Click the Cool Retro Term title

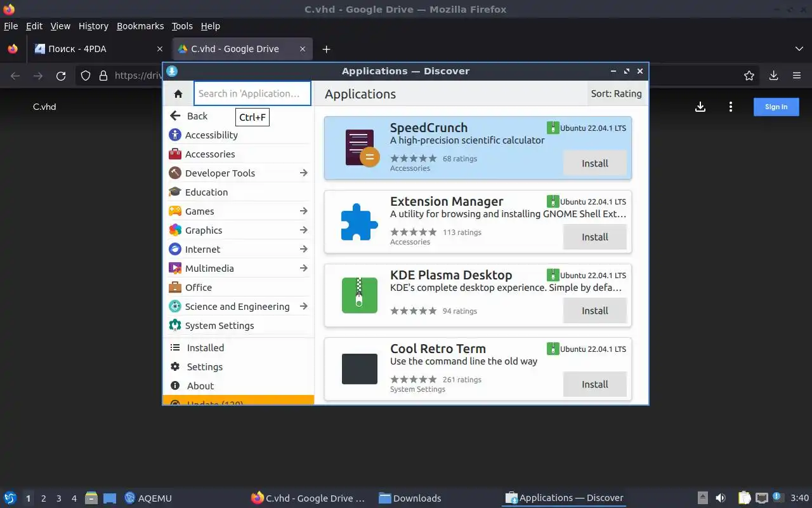[x=438, y=349]
